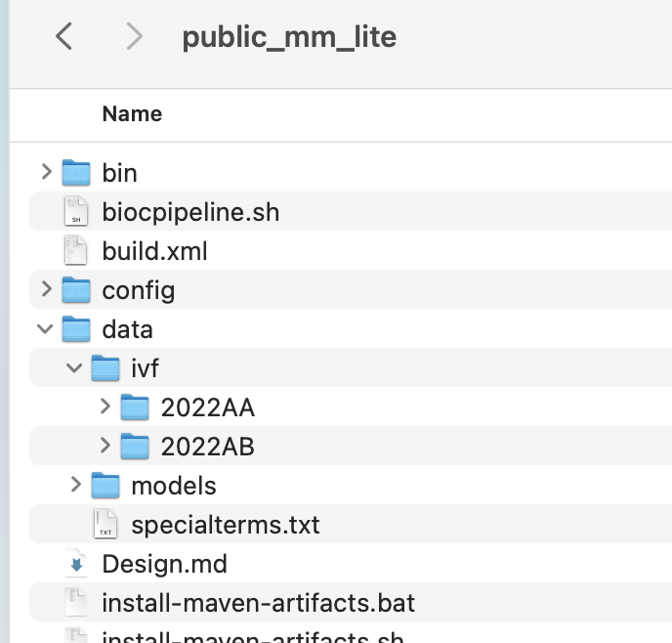Select the specialterms.txt file icon

[x=105, y=524]
